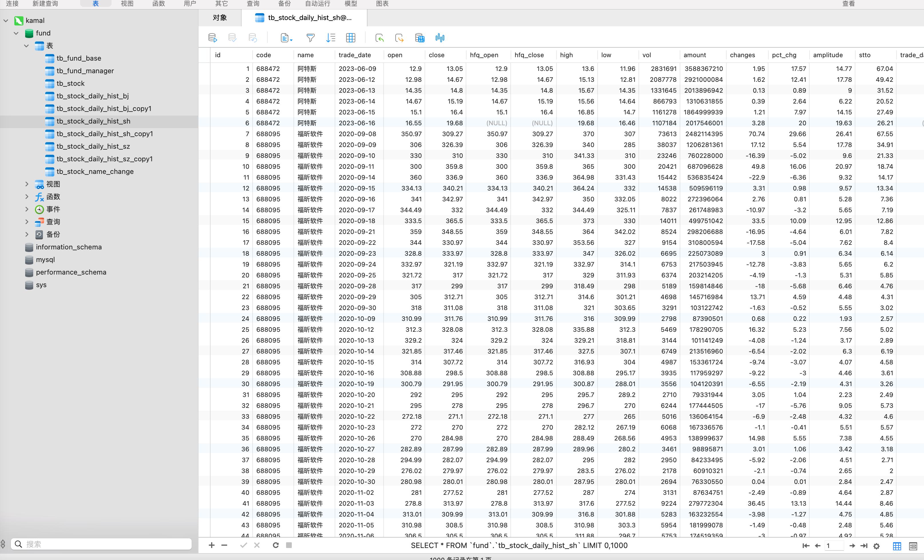Select table tb_stock_name_change
Screen dimensions: 924x560
(95, 171)
